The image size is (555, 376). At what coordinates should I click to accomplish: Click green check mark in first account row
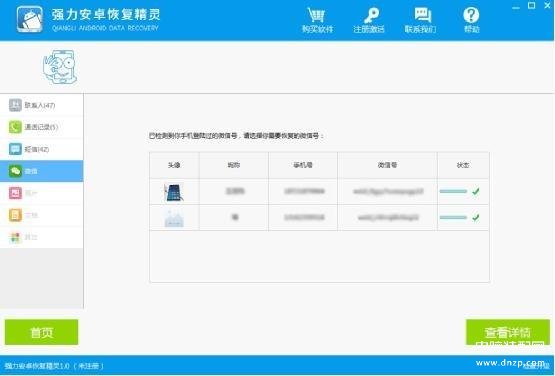(x=476, y=192)
